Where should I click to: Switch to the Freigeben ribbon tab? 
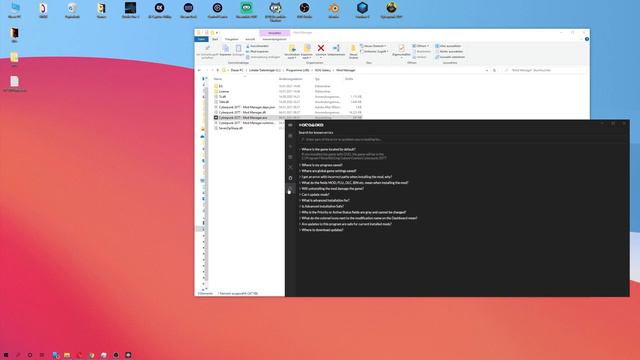tap(231, 39)
